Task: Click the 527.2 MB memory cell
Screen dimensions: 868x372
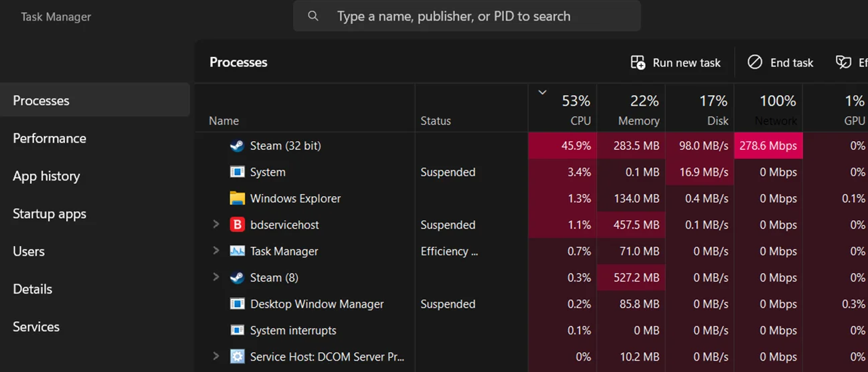Action: click(631, 278)
